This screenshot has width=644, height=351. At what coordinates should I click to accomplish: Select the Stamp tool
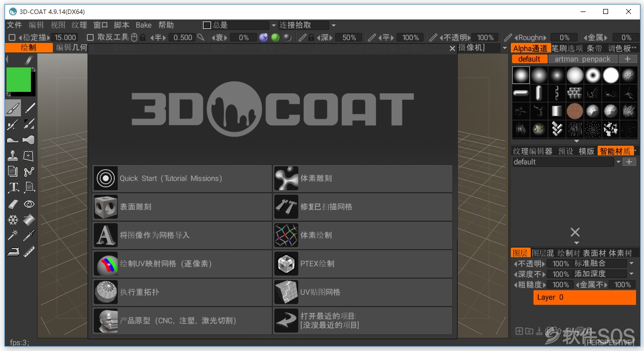(x=13, y=156)
